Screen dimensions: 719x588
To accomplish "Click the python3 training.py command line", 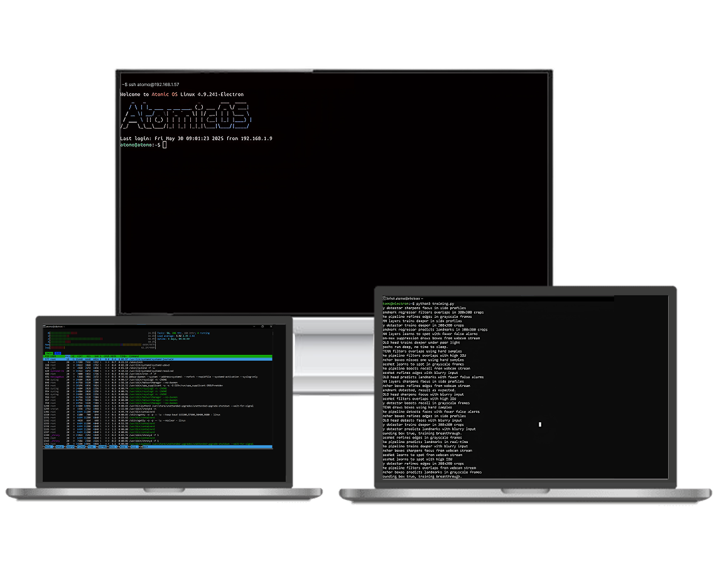I will 418,303.
